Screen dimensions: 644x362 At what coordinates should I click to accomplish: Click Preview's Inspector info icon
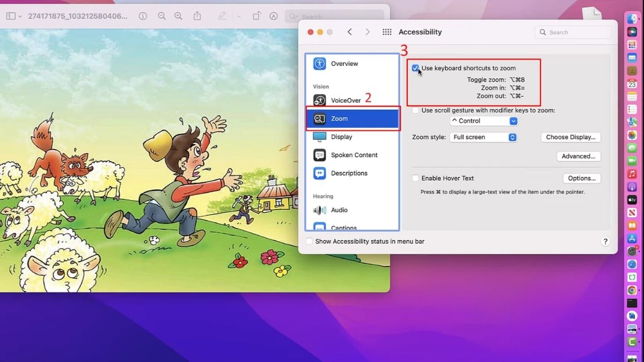[143, 16]
